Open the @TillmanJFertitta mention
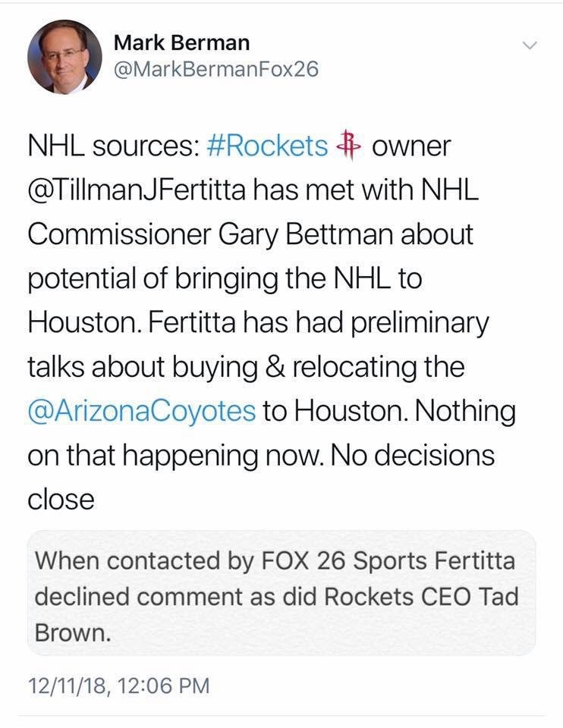The height and width of the screenshot is (728, 563). 137,190
